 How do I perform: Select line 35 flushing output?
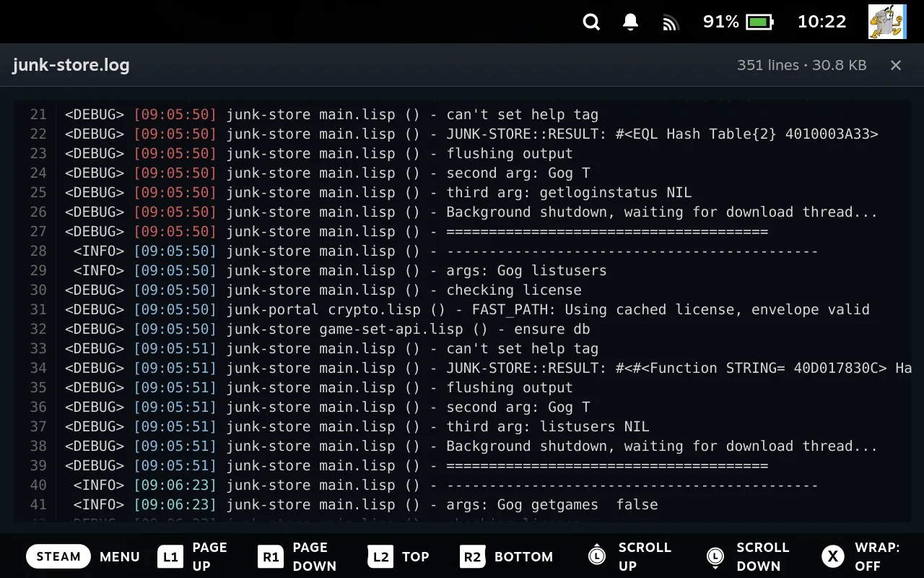[x=462, y=387]
